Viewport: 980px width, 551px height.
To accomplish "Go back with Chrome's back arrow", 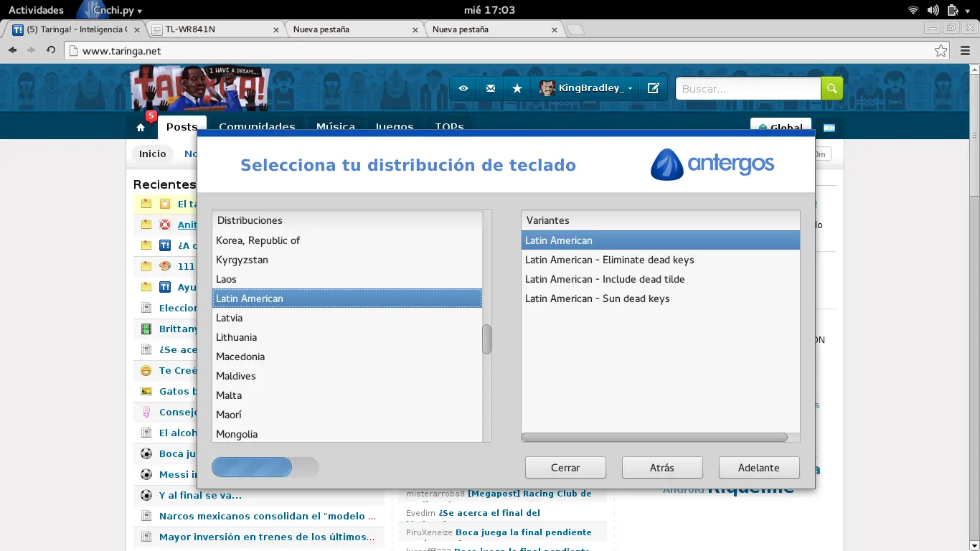I will pos(12,50).
